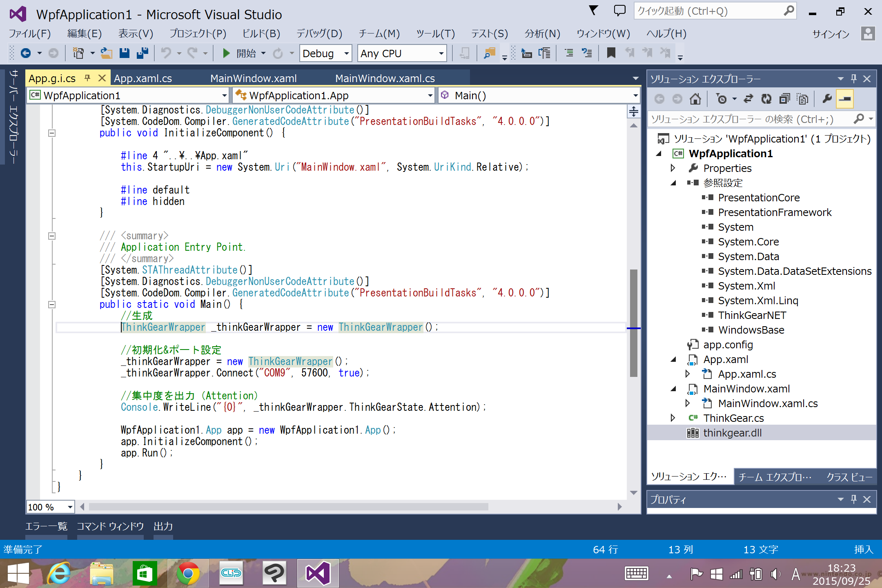Save the current file with Save icon

[x=125, y=53]
